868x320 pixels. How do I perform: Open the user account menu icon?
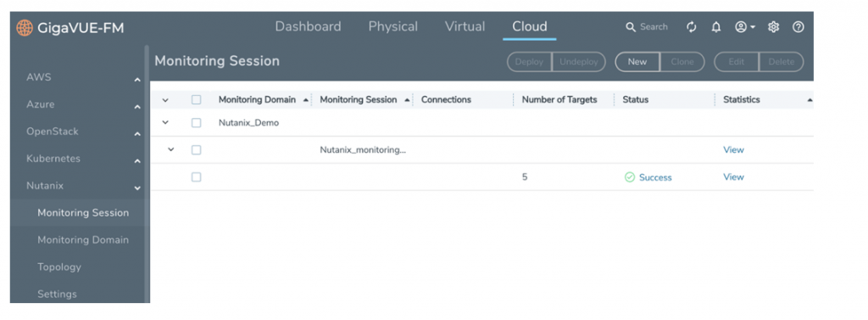[745, 27]
